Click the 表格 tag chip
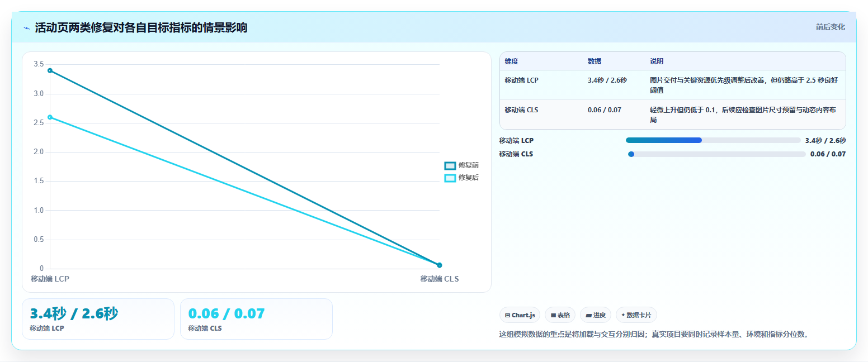868x362 pixels. pos(560,315)
